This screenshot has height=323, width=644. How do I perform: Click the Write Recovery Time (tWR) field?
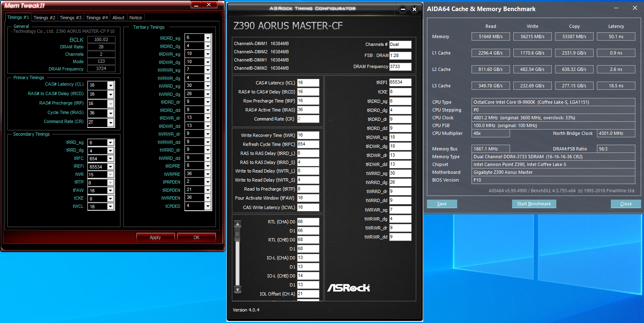tap(308, 135)
